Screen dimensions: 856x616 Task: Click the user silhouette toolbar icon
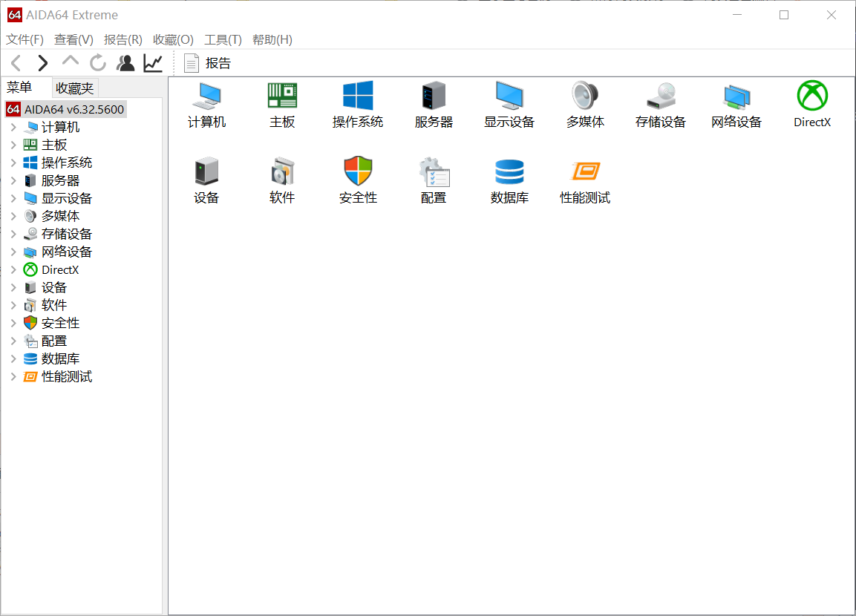(x=125, y=63)
